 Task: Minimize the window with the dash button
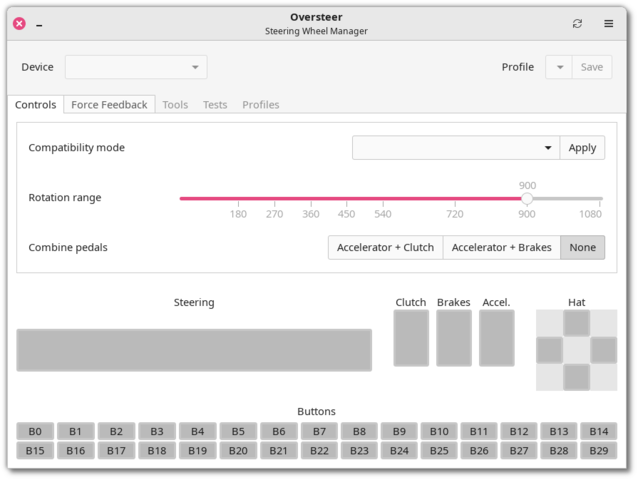tap(39, 26)
